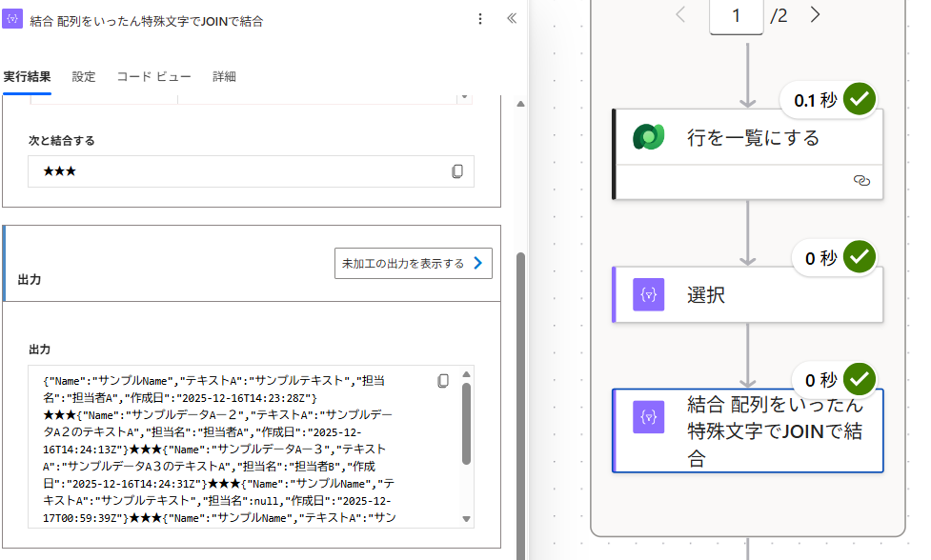Click the link icon on 行を一覧にする card
Viewport: 931px width, 560px height.
tap(862, 180)
